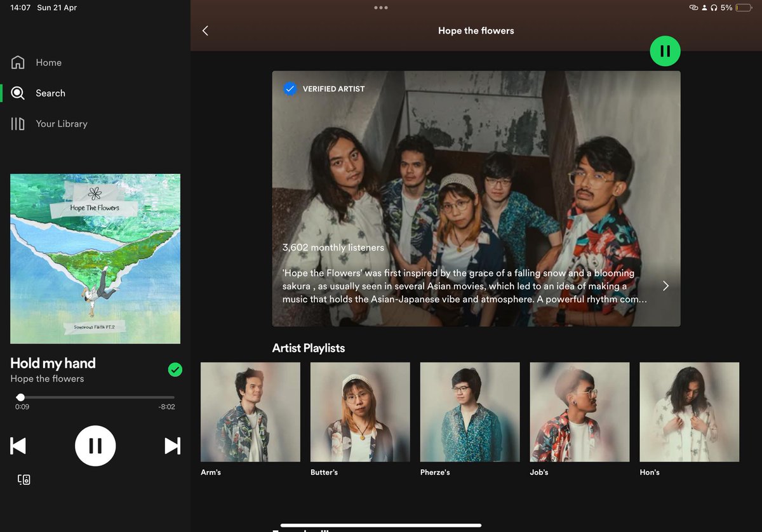Image resolution: width=762 pixels, height=532 pixels.
Task: Tap the home indicator bar at bottom
Action: pos(381,525)
